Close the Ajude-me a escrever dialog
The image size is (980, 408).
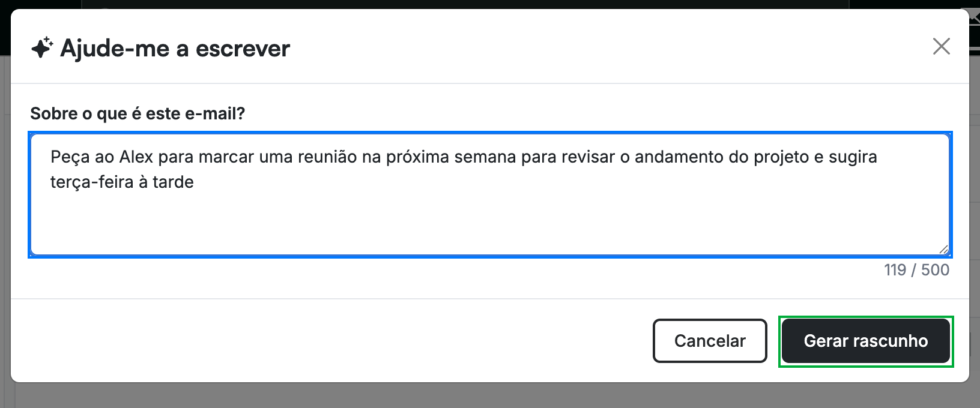941,46
